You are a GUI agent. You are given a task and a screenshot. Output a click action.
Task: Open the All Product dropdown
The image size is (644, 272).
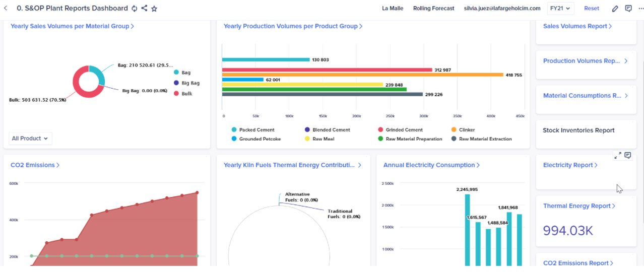(30, 139)
